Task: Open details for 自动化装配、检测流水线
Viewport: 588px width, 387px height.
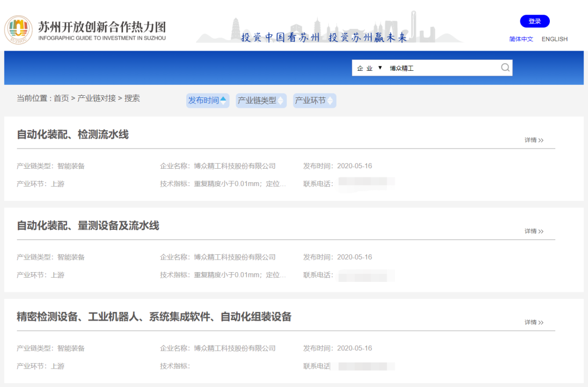Action: (533, 140)
